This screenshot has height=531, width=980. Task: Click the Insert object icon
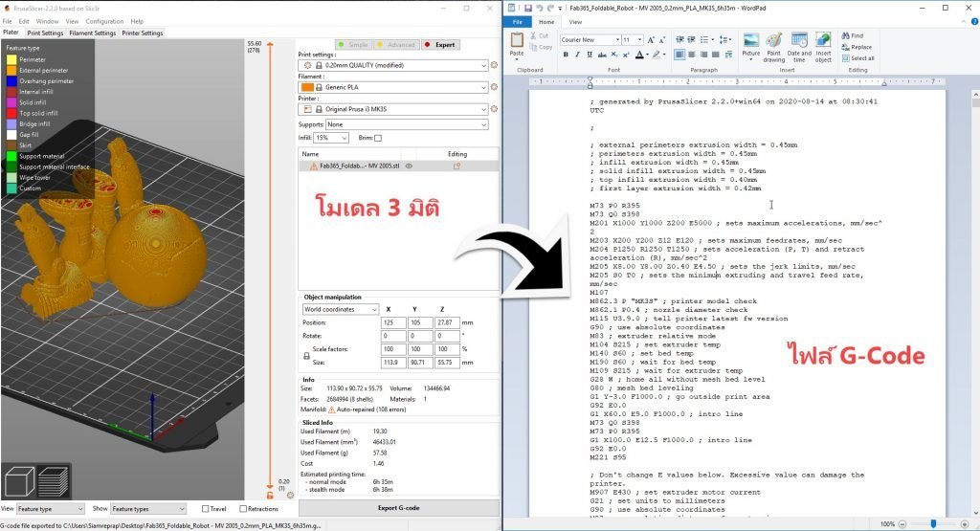[x=823, y=46]
